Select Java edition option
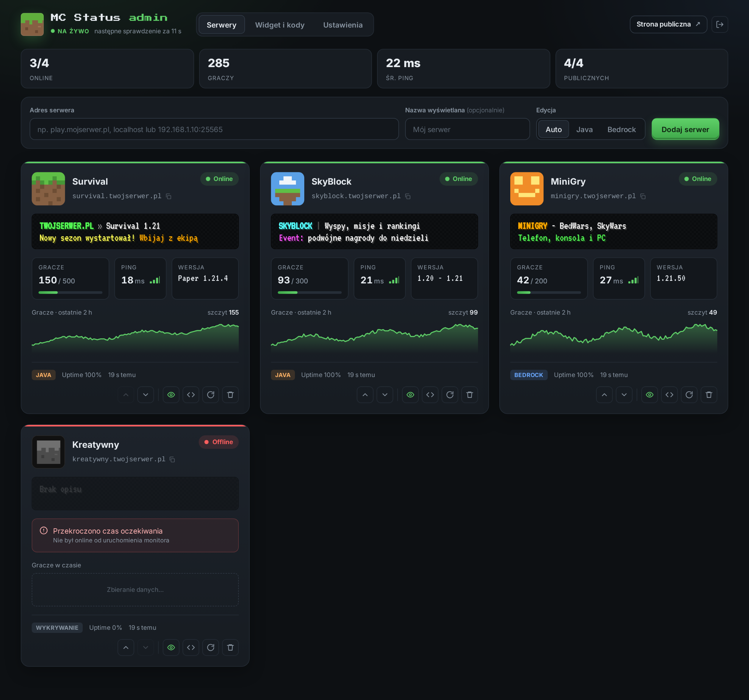 (584, 129)
